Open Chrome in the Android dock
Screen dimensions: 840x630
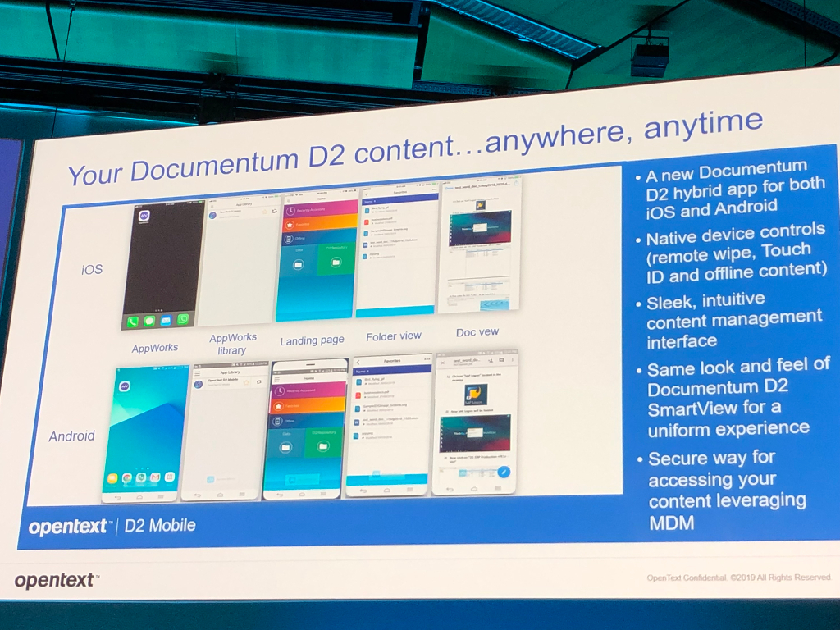[126, 478]
